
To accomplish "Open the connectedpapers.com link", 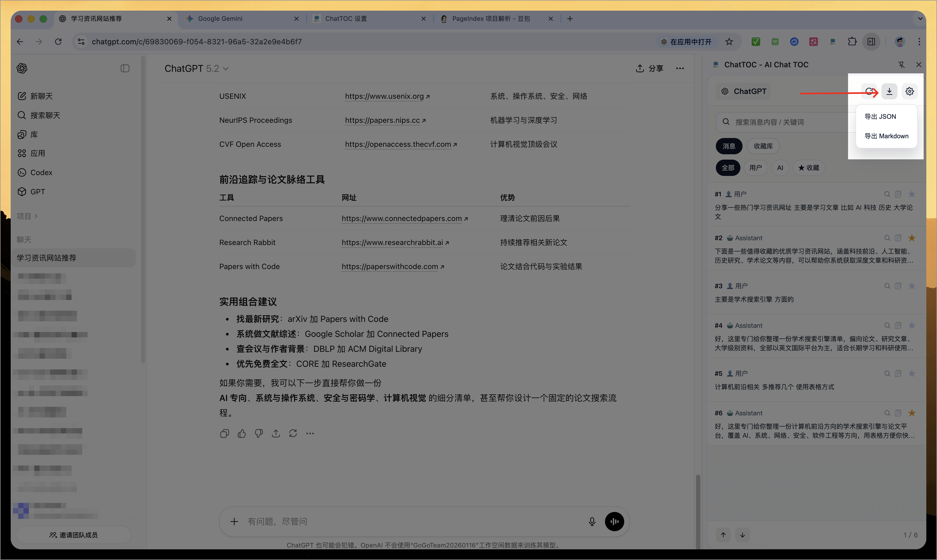I will pyautogui.click(x=402, y=219).
